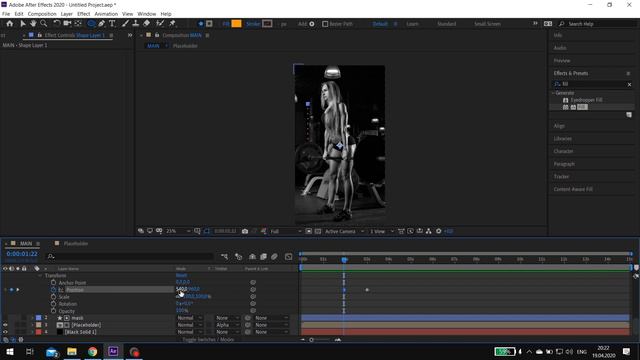Click the Home icon in toolbar
640x360 pixels.
(x=9, y=24)
